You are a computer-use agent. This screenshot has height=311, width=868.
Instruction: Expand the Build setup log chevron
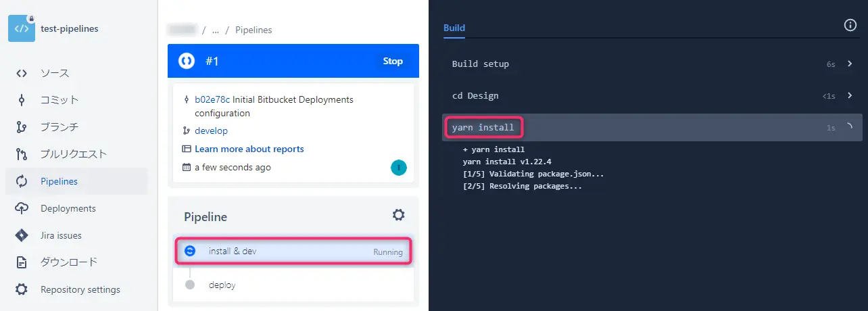[x=849, y=64]
